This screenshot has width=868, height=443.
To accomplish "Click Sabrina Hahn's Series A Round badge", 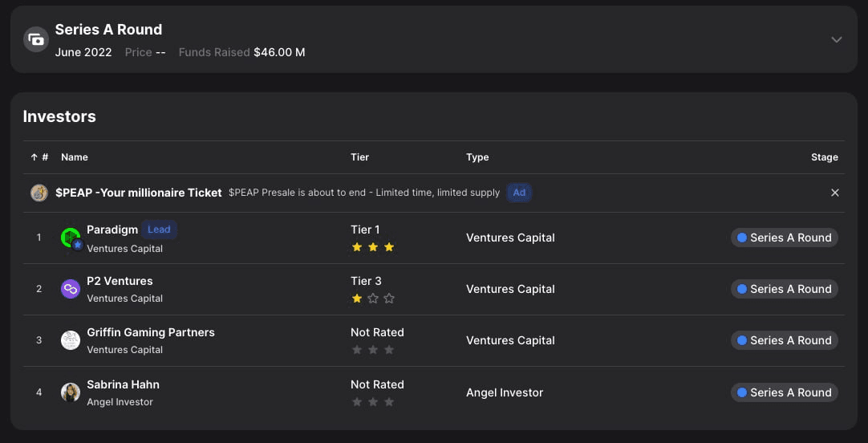I will [x=784, y=392].
